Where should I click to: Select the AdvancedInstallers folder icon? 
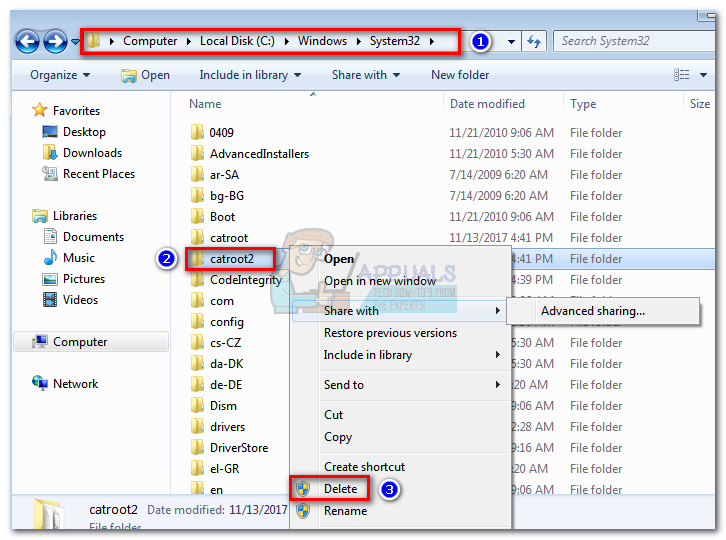click(197, 153)
